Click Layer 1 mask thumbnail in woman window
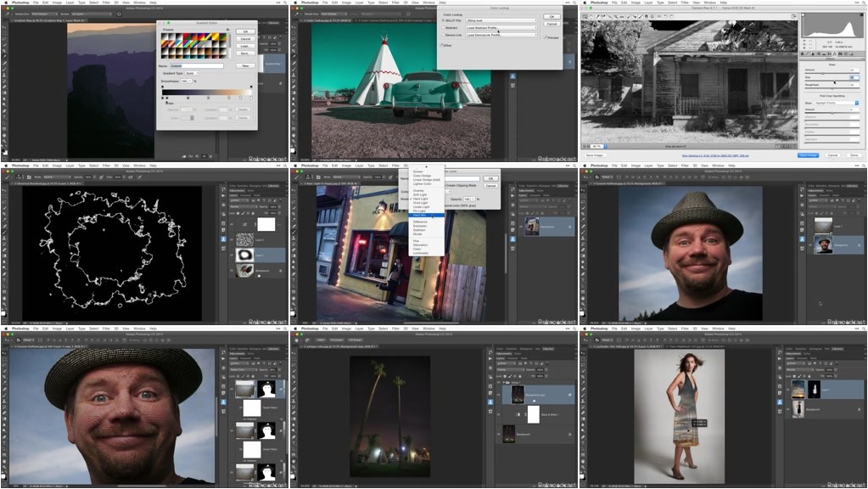This screenshot has height=489, width=868. coord(815,390)
